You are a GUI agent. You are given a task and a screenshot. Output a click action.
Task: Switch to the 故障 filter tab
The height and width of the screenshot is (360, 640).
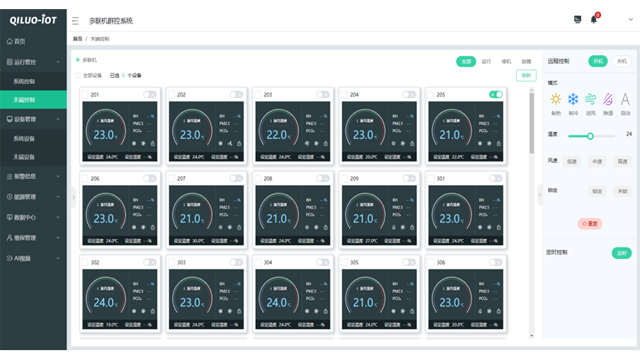click(x=527, y=62)
